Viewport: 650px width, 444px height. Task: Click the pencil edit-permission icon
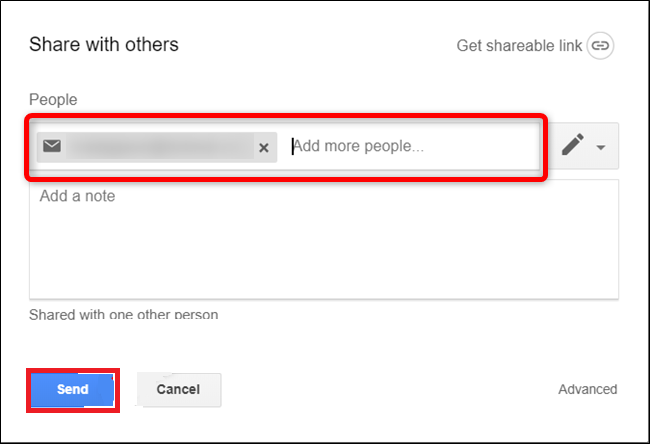572,144
